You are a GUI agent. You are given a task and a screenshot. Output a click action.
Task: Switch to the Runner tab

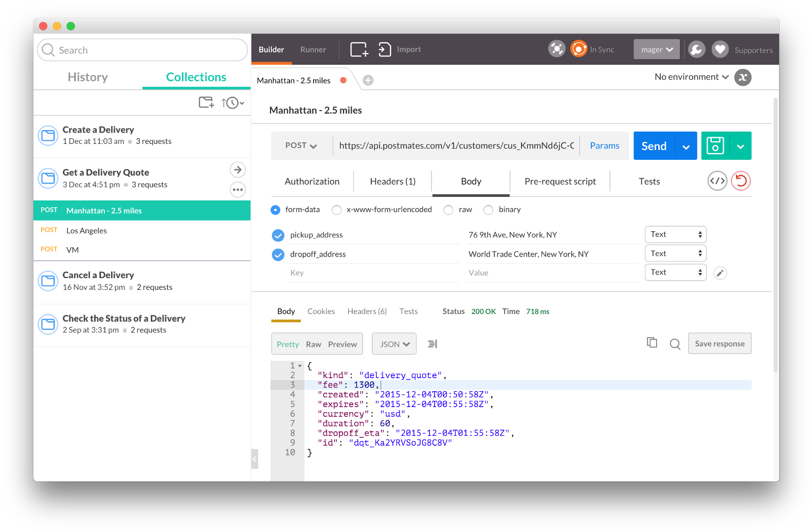[x=313, y=49]
